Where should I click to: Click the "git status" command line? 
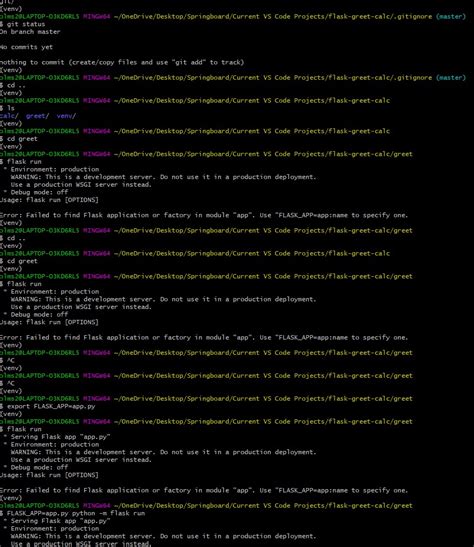23,24
